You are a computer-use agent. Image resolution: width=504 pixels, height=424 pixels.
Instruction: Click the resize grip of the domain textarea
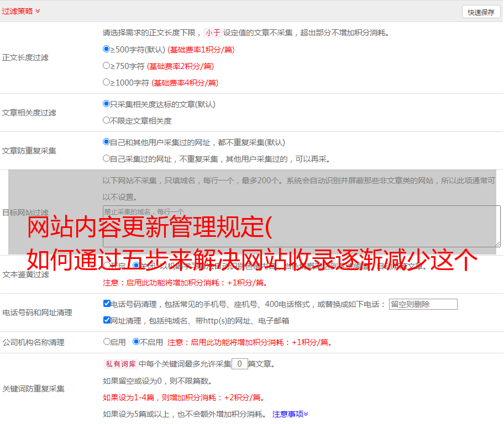click(497, 245)
